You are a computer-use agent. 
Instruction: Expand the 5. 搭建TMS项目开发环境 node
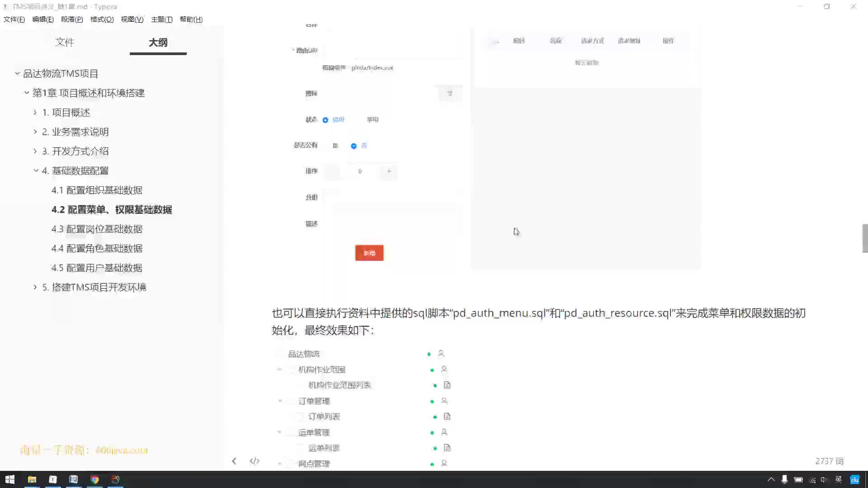point(35,287)
